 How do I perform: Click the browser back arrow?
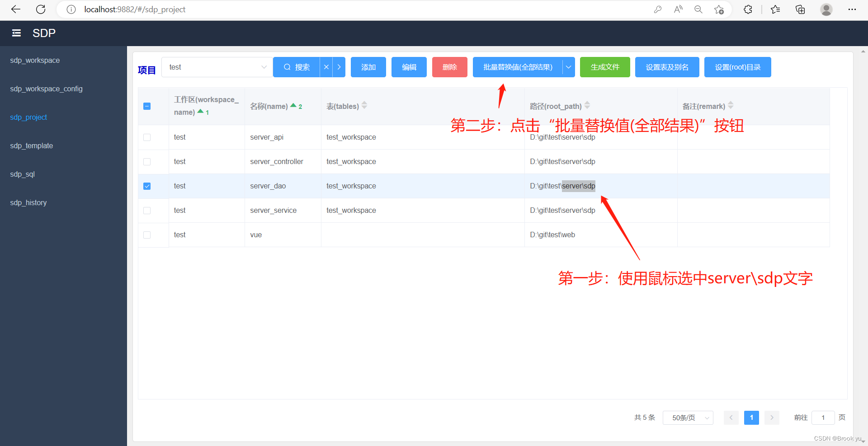pos(16,9)
